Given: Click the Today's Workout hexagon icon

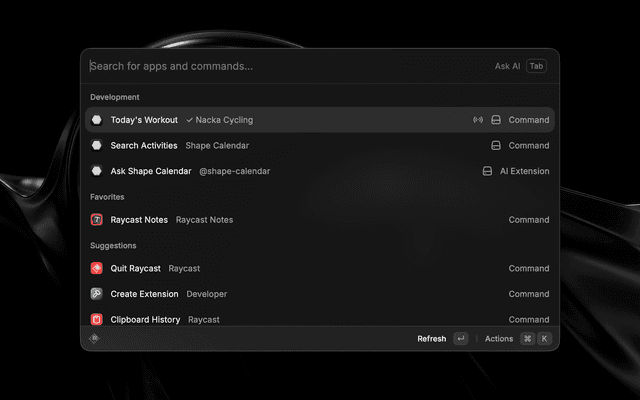Looking at the screenshot, I should (97, 120).
